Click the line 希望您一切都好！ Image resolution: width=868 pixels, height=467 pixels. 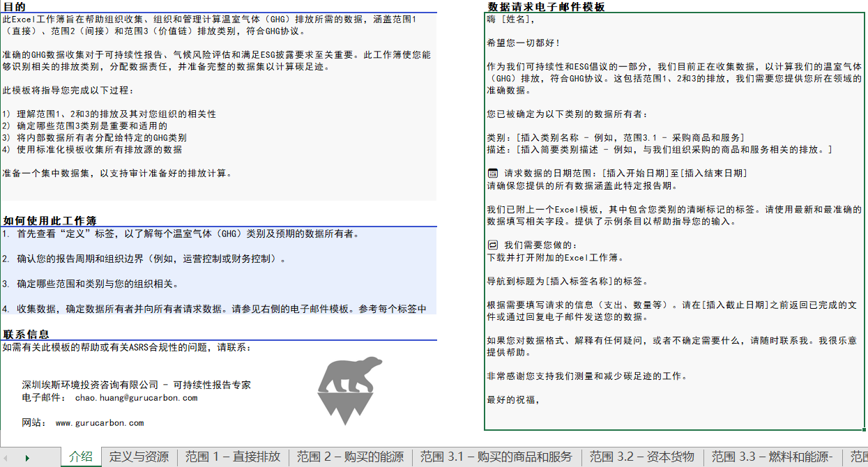pos(524,43)
